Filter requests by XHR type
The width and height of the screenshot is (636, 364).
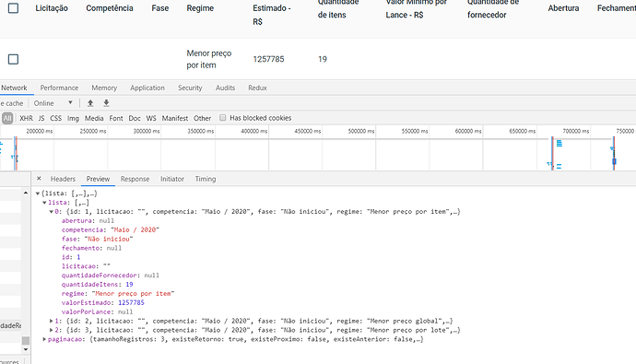[26, 118]
